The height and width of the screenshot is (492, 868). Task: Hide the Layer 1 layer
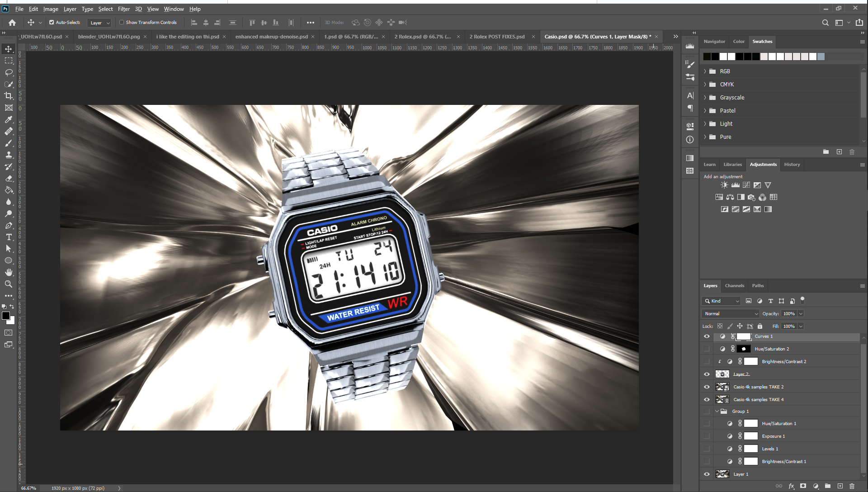point(707,474)
